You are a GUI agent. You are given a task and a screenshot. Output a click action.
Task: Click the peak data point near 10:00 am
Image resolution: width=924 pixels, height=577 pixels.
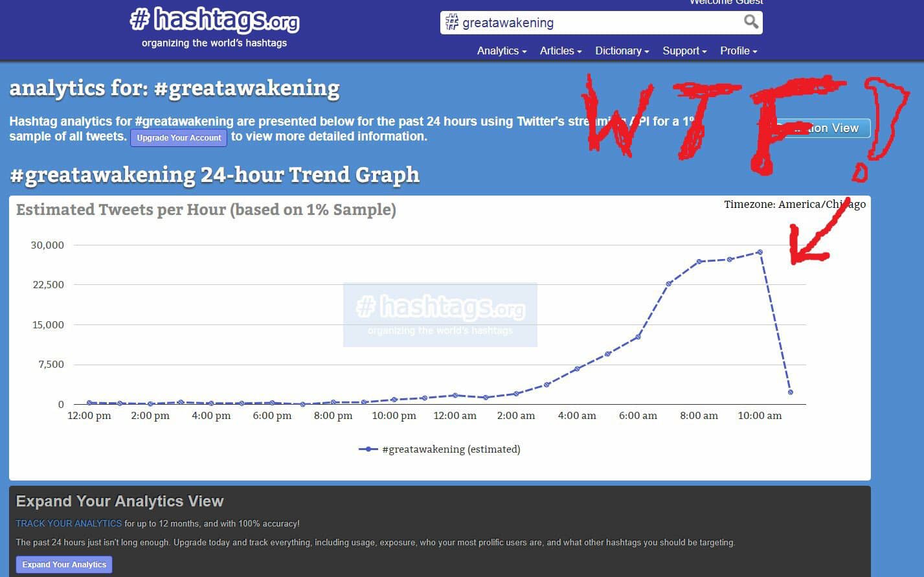pos(760,252)
